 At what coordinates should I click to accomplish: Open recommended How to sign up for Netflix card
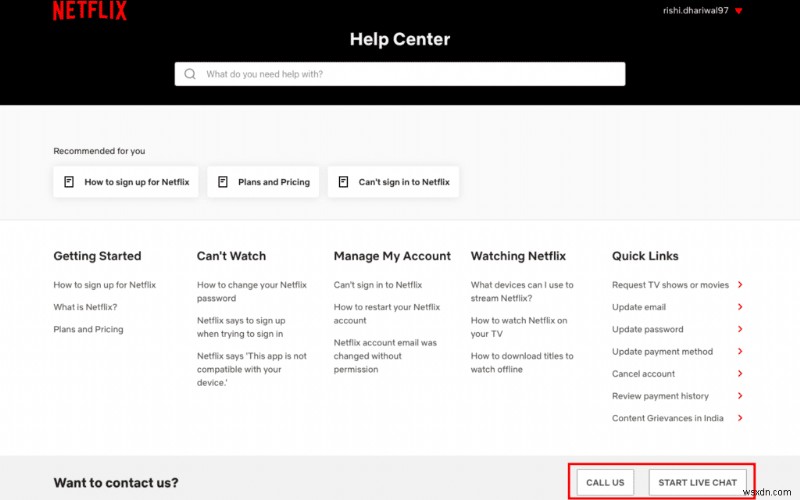tap(126, 182)
